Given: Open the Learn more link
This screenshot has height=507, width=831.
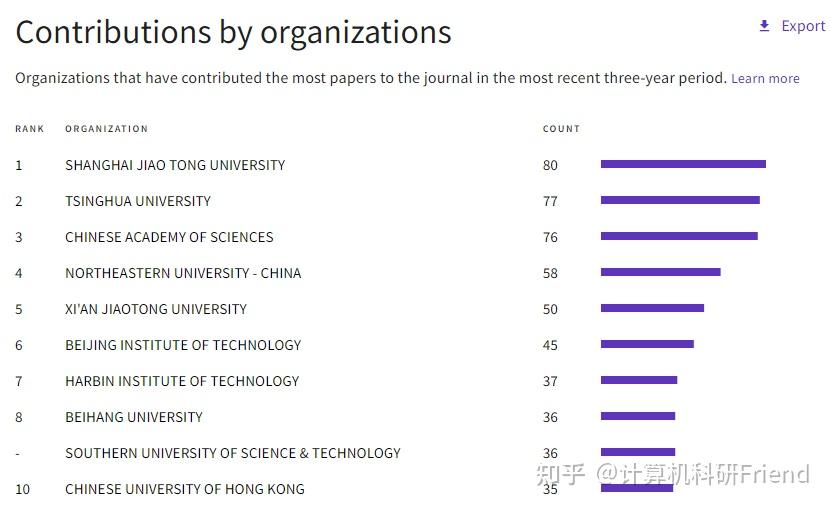Looking at the screenshot, I should coord(765,78).
